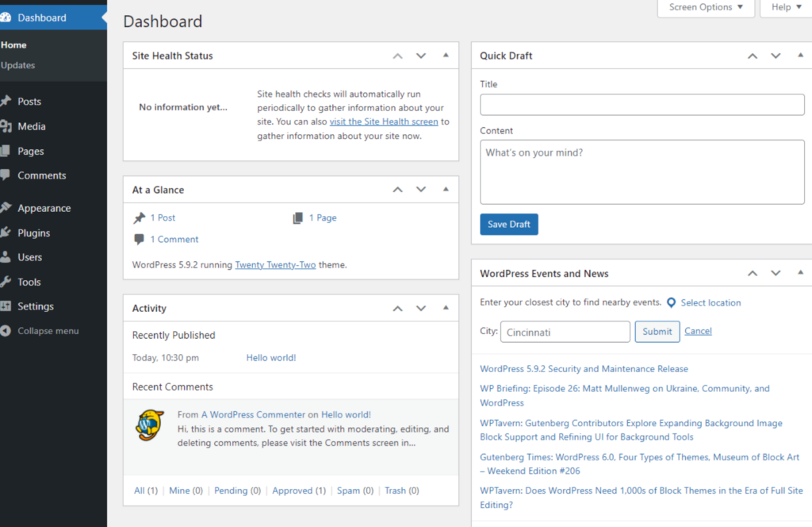Viewport: 812px width, 527px height.
Task: Click the Quick Draft Title field
Action: [642, 104]
